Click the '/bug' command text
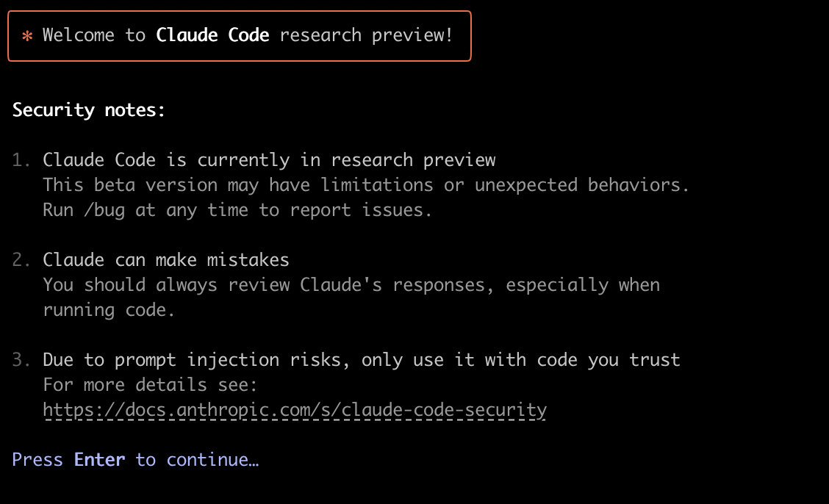The height and width of the screenshot is (504, 829). [104, 210]
